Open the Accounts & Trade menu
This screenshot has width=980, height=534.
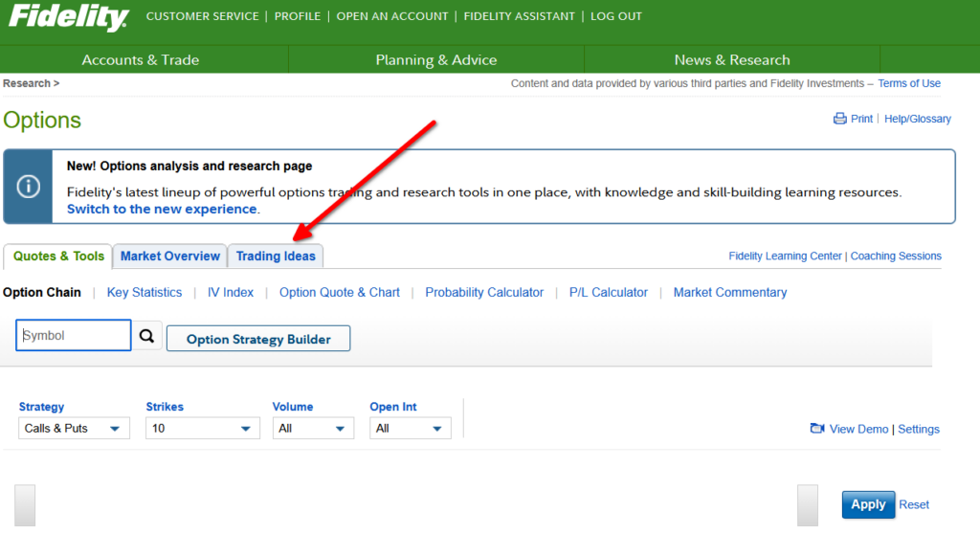click(141, 59)
